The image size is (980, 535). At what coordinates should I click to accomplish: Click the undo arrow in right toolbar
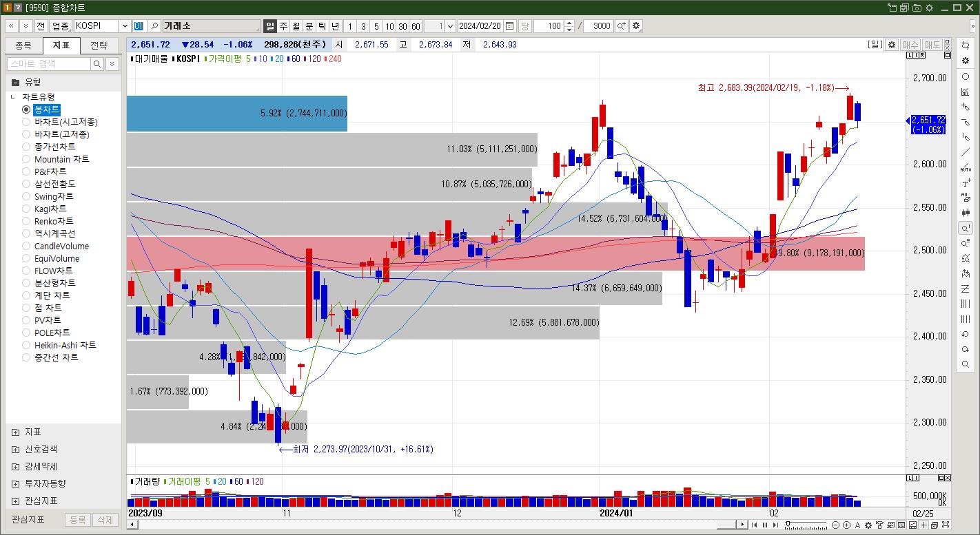(x=966, y=334)
